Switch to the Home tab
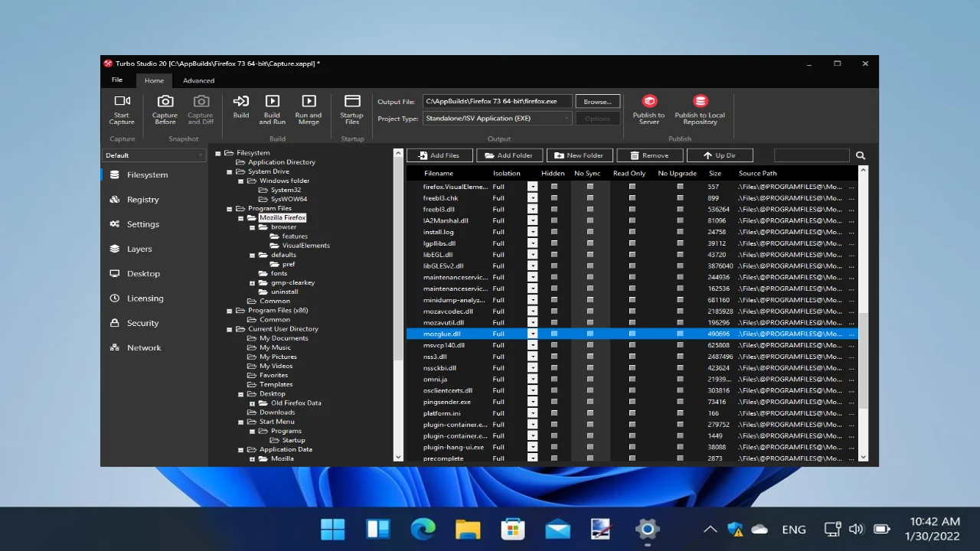 pyautogui.click(x=154, y=80)
